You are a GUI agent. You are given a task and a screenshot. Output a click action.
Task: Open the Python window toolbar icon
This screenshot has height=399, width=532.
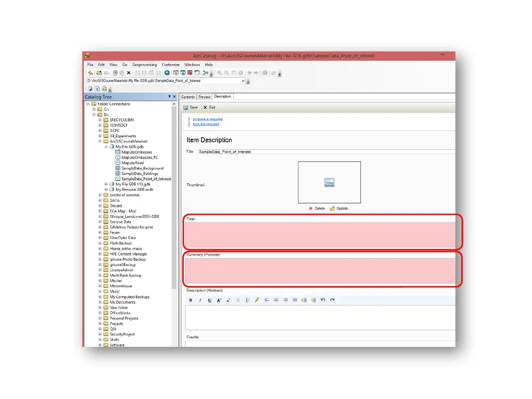point(197,73)
